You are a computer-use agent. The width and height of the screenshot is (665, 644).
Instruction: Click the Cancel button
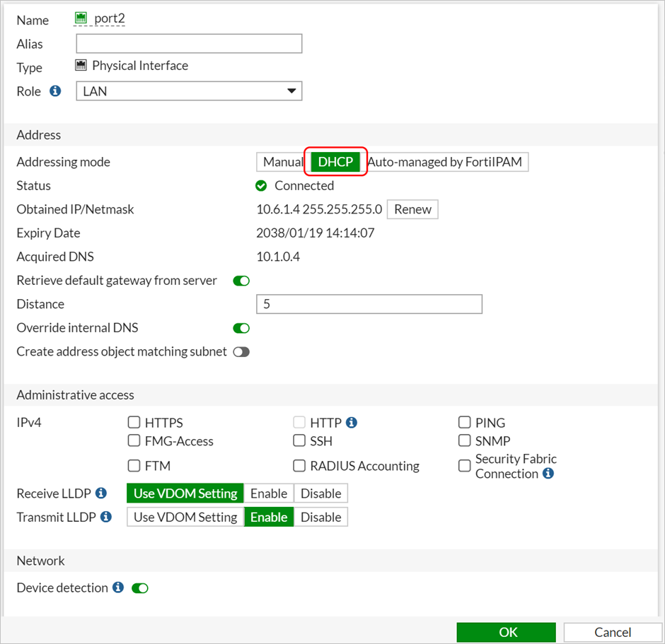coord(613,632)
